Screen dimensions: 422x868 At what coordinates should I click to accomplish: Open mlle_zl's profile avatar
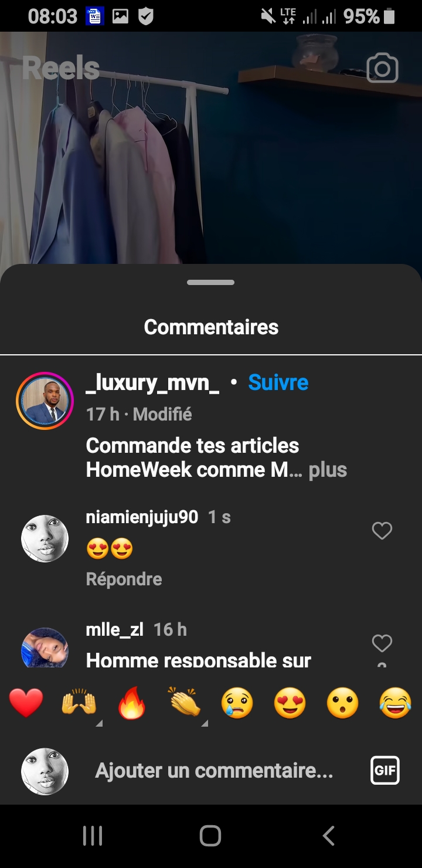45,647
